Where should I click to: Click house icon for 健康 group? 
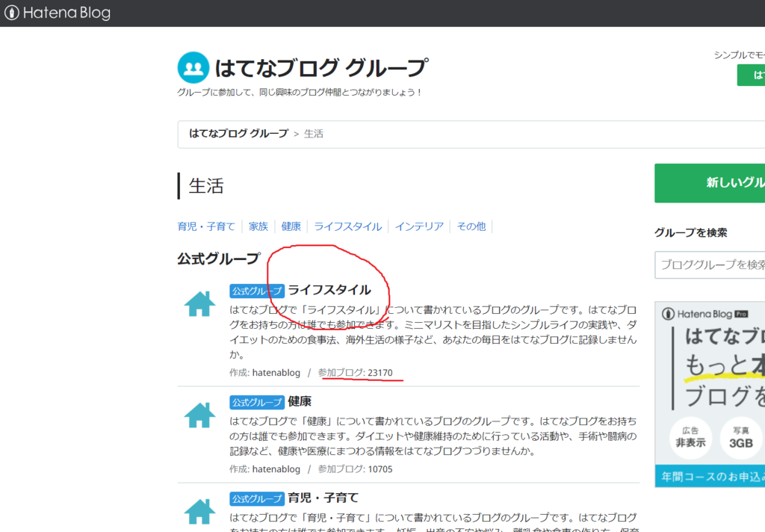tap(199, 415)
